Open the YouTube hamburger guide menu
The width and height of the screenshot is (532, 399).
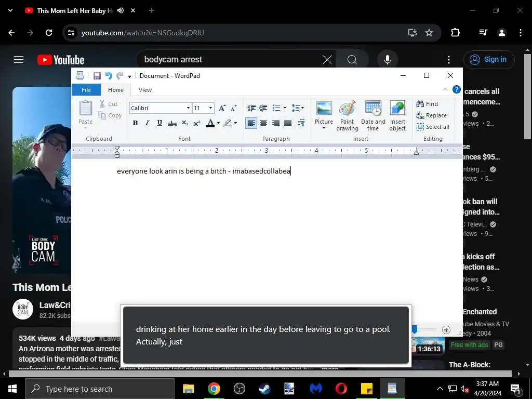coord(19,60)
